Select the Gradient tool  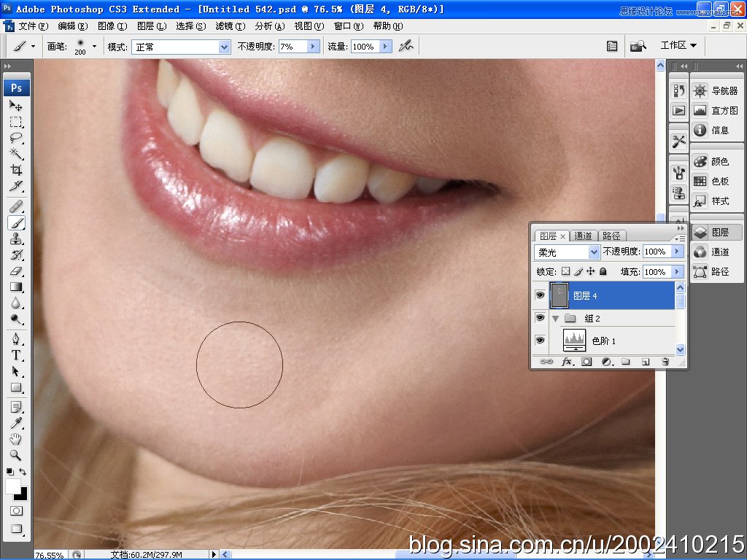coord(16,287)
